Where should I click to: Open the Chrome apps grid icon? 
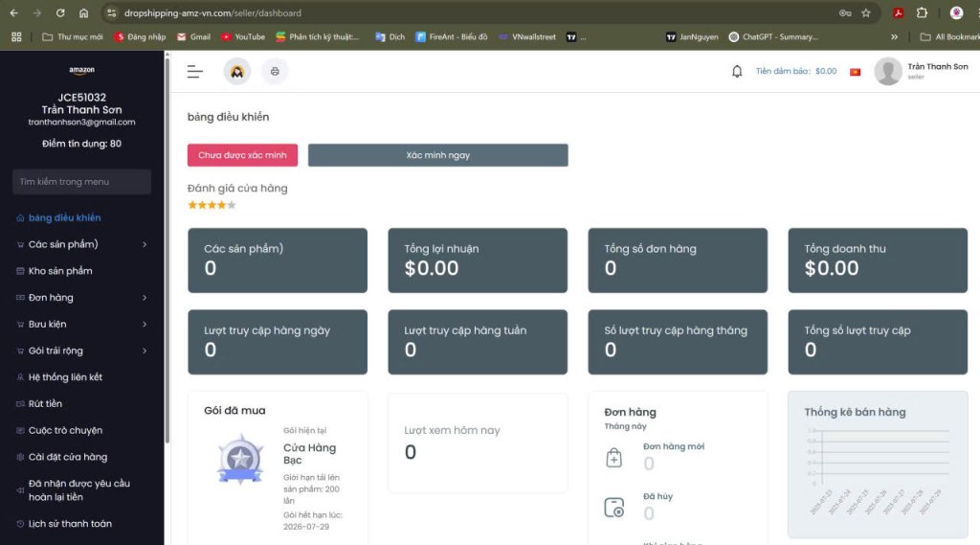click(x=16, y=37)
